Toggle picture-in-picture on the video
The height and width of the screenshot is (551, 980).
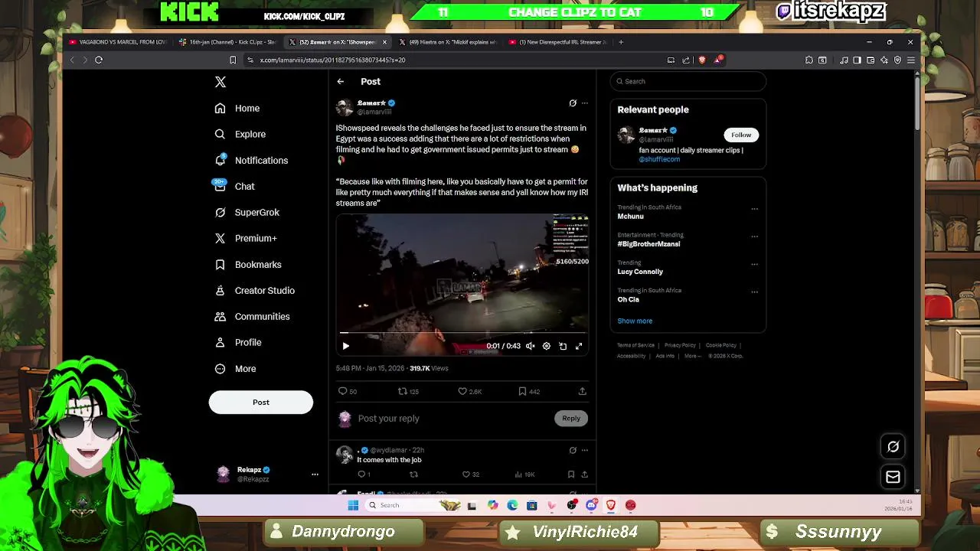click(x=563, y=346)
